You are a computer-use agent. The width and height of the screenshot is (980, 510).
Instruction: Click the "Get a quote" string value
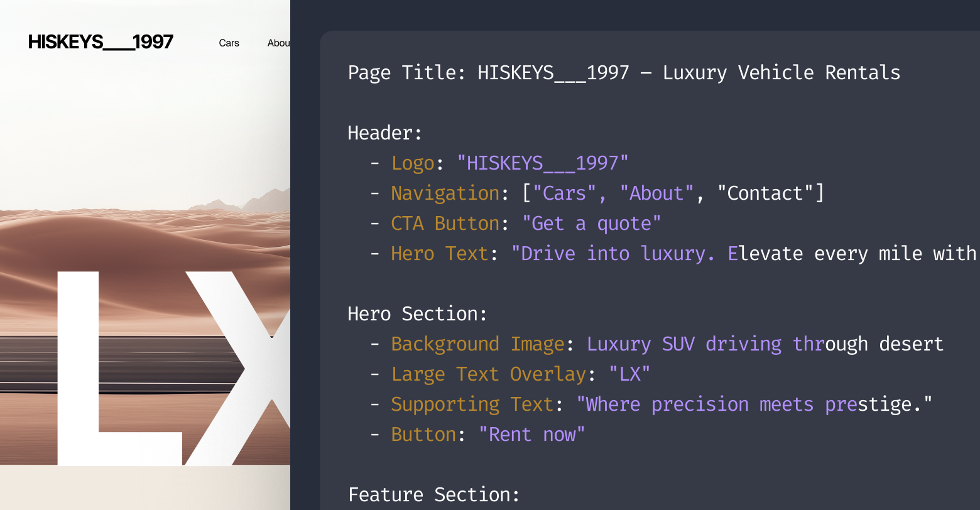click(592, 224)
